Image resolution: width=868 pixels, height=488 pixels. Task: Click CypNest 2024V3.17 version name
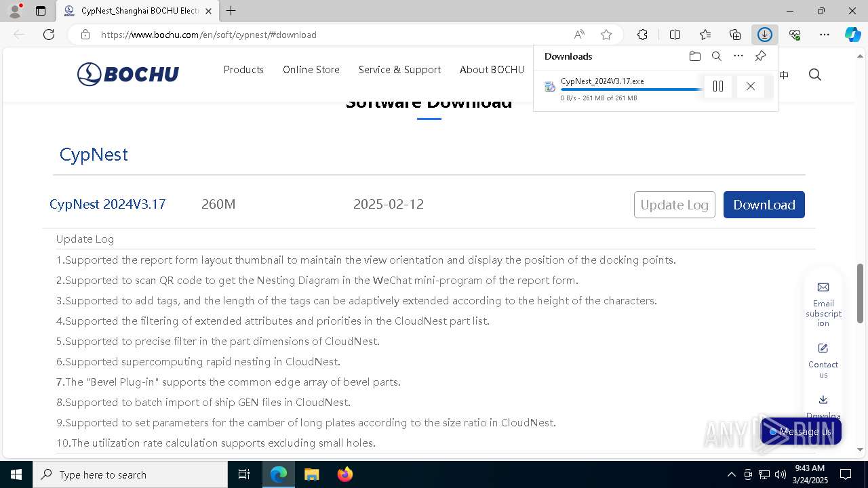tap(107, 204)
